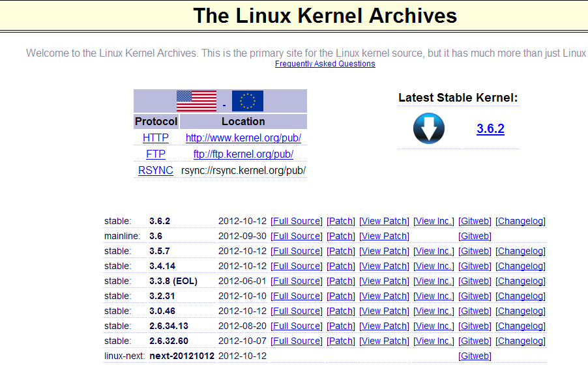Open Patch link for stable 3.5.7
The width and height of the screenshot is (588, 374).
pos(341,251)
